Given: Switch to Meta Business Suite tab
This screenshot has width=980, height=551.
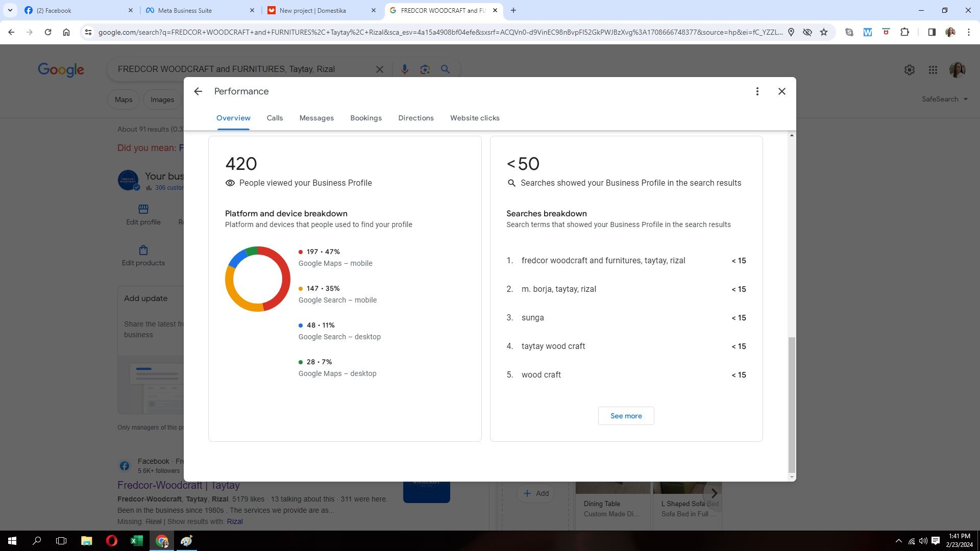Looking at the screenshot, I should tap(199, 10).
